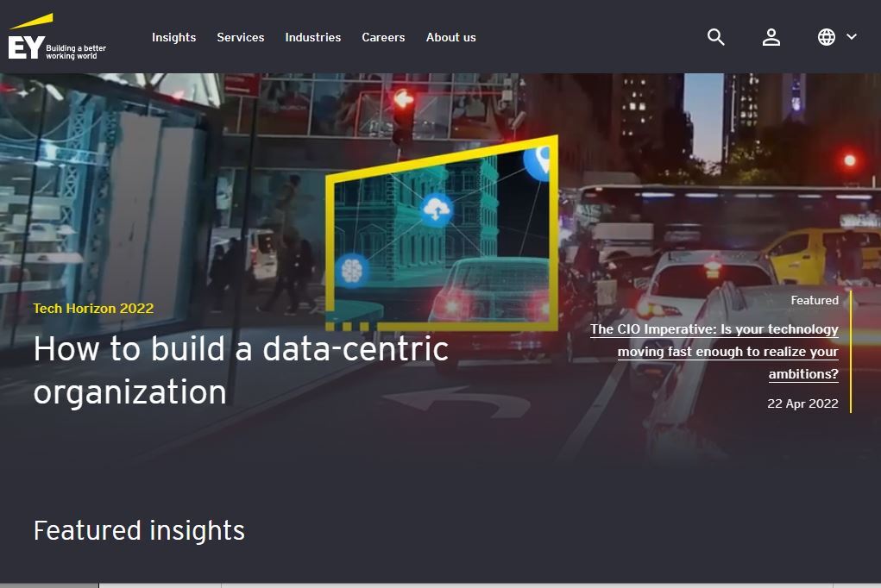Click the Featured label above the article
The width and height of the screenshot is (881, 588).
815,300
